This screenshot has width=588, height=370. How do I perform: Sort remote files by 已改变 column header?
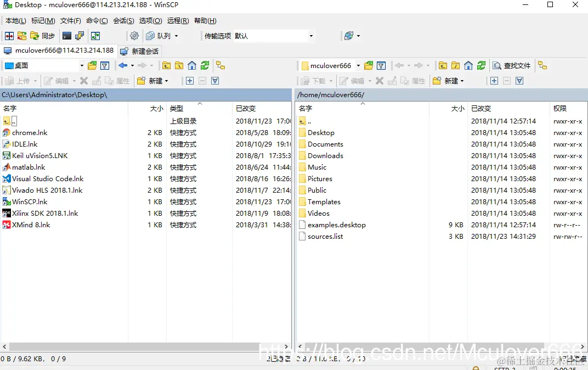[508, 109]
